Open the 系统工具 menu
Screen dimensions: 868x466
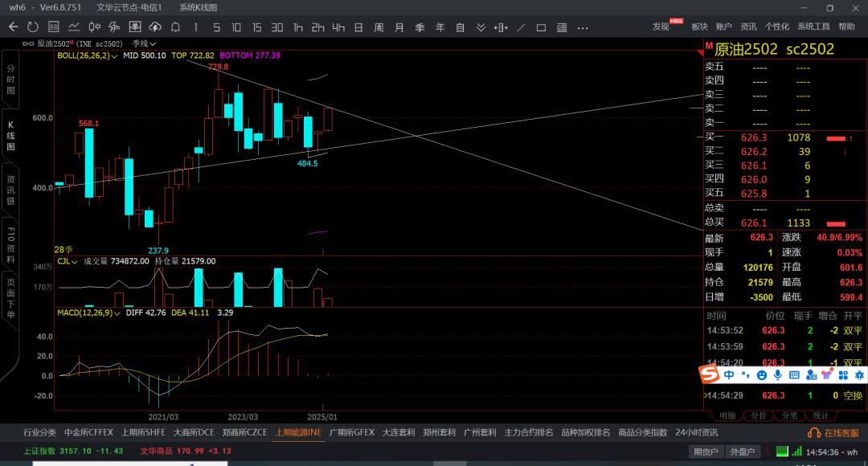click(x=813, y=27)
